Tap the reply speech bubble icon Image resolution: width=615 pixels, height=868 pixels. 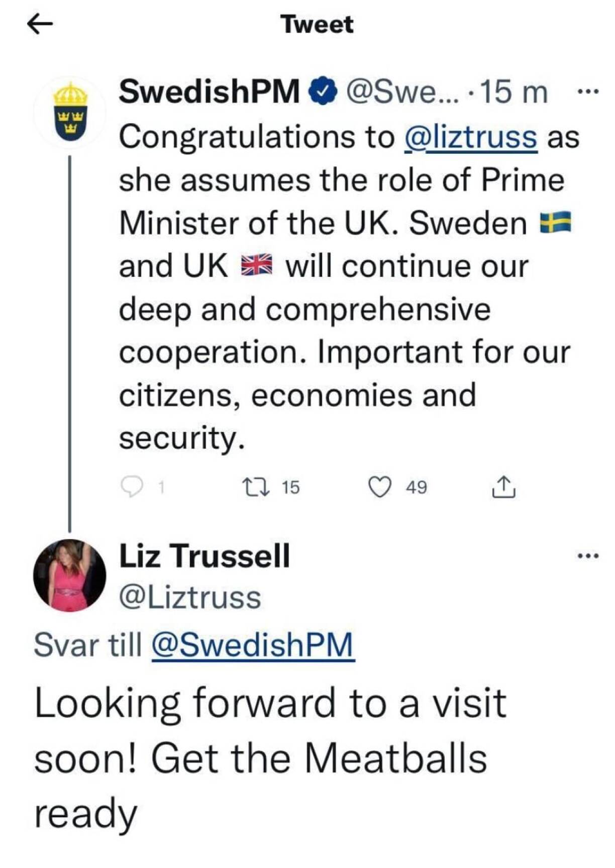(x=132, y=487)
